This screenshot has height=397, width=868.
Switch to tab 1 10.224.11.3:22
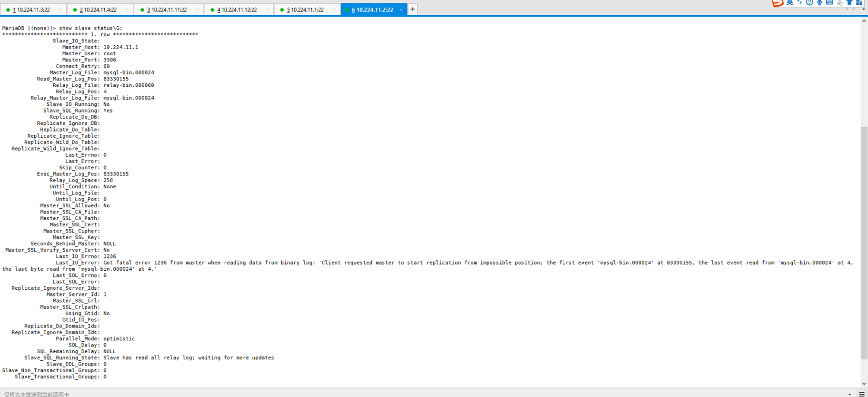pyautogui.click(x=31, y=10)
